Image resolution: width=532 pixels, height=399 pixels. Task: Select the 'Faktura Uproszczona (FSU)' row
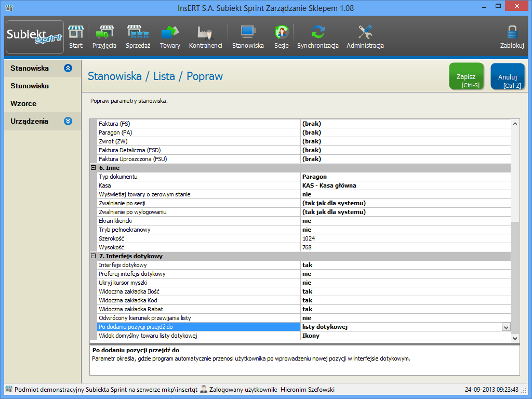(303, 159)
